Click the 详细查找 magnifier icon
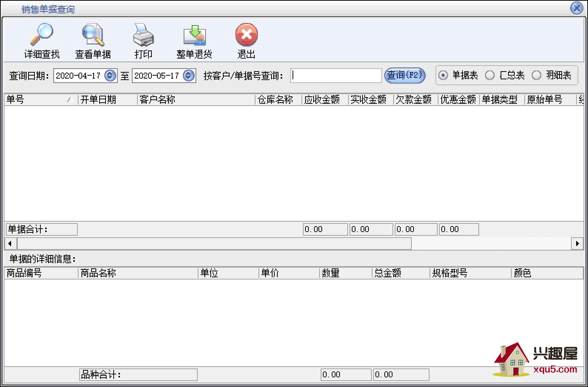Screen dimensions: 588x387 click(41, 34)
